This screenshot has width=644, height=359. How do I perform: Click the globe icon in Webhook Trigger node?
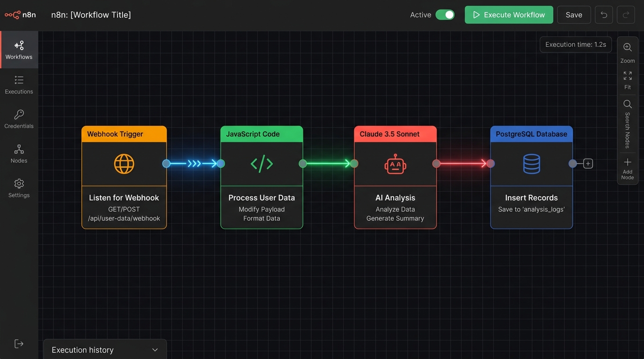pyautogui.click(x=124, y=164)
